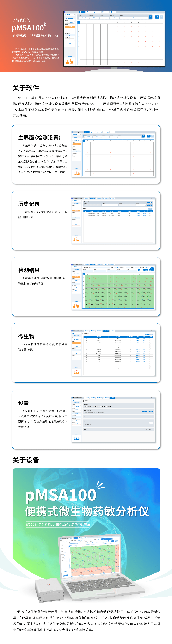The width and height of the screenshot is (172, 644).
Task: Open 检测方法 field in top banner screenshot
Action: [84, 18]
